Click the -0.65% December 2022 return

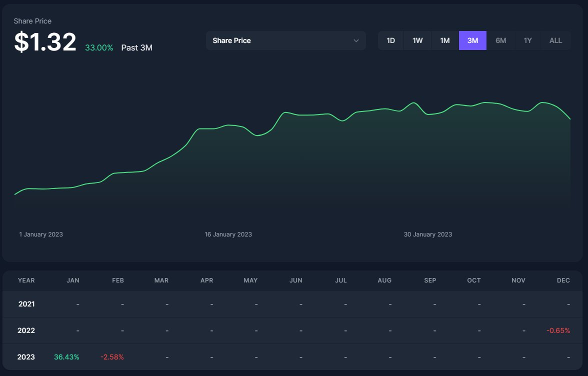558,330
